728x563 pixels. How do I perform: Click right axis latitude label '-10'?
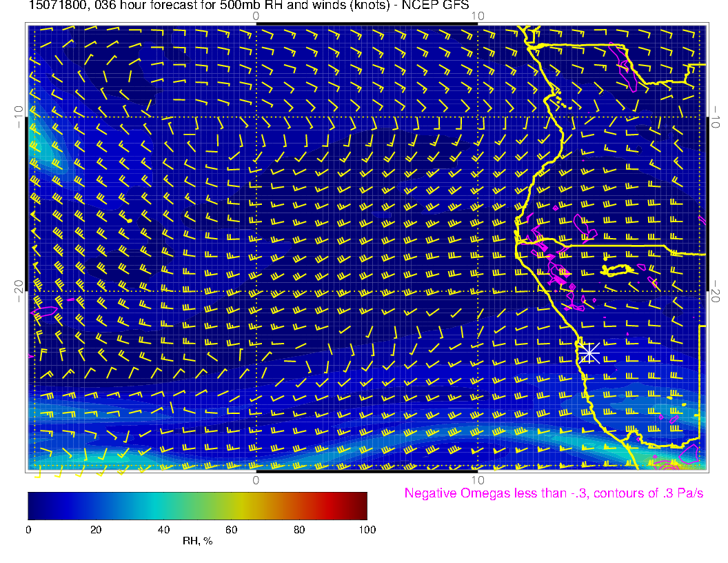click(716, 117)
